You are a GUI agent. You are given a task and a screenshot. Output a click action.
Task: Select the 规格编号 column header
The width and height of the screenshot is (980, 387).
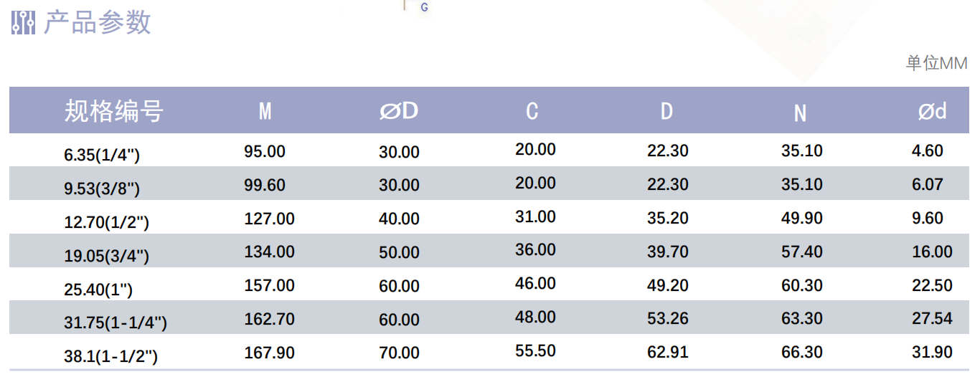pyautogui.click(x=114, y=111)
